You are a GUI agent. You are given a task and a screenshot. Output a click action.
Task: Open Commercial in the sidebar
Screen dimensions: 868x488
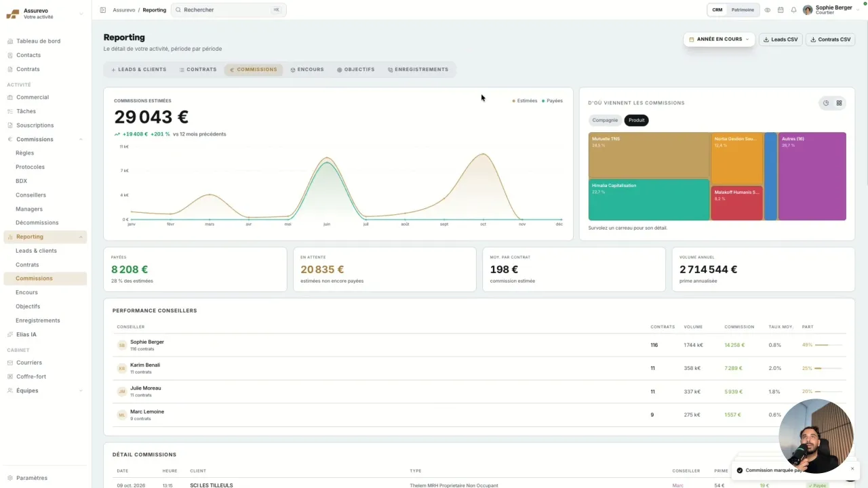point(33,97)
